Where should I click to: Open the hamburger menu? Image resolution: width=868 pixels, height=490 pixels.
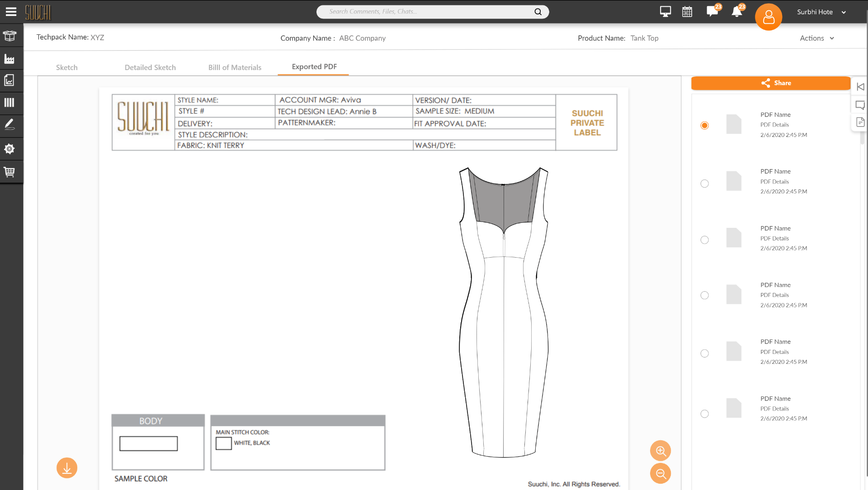click(x=11, y=12)
